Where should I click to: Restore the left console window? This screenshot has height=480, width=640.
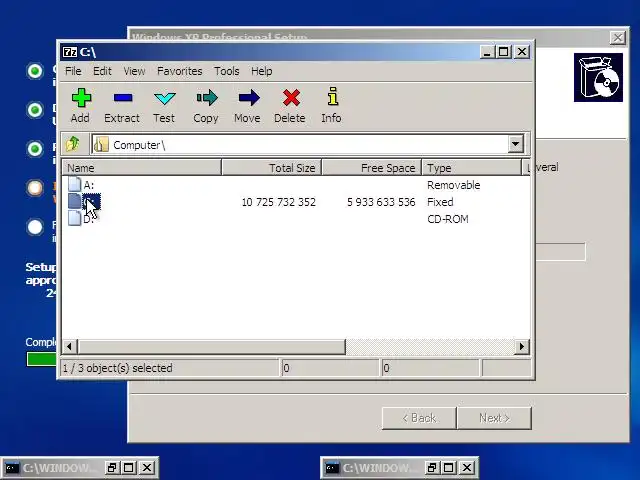111,468
